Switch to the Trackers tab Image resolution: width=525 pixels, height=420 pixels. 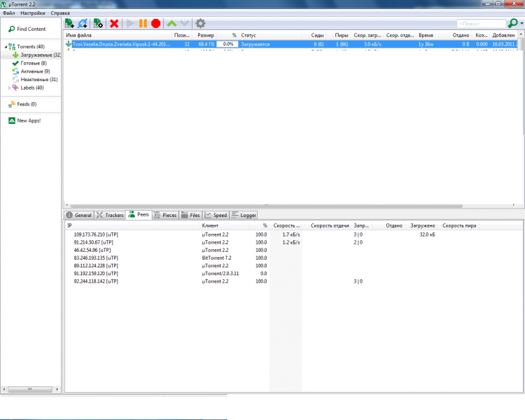point(110,215)
